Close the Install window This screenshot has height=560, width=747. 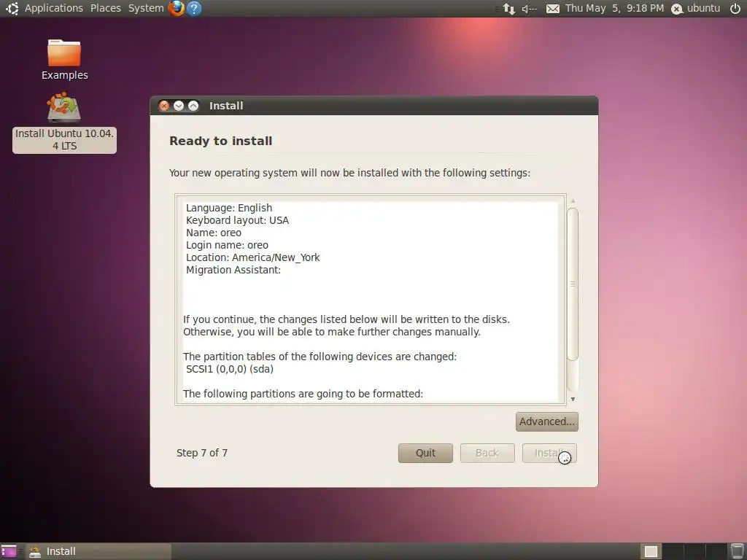coord(164,106)
